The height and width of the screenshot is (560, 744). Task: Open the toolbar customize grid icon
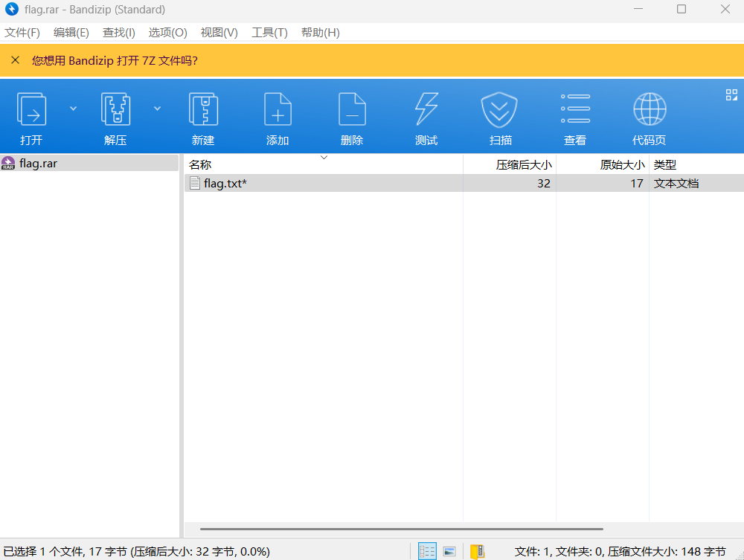point(731,95)
